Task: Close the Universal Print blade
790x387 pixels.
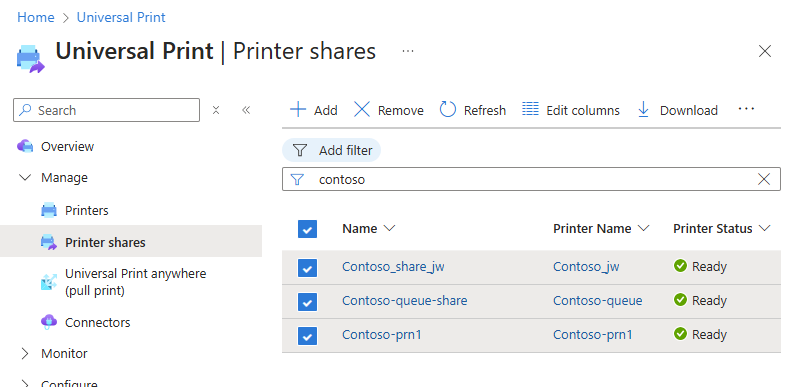Action: (x=765, y=51)
